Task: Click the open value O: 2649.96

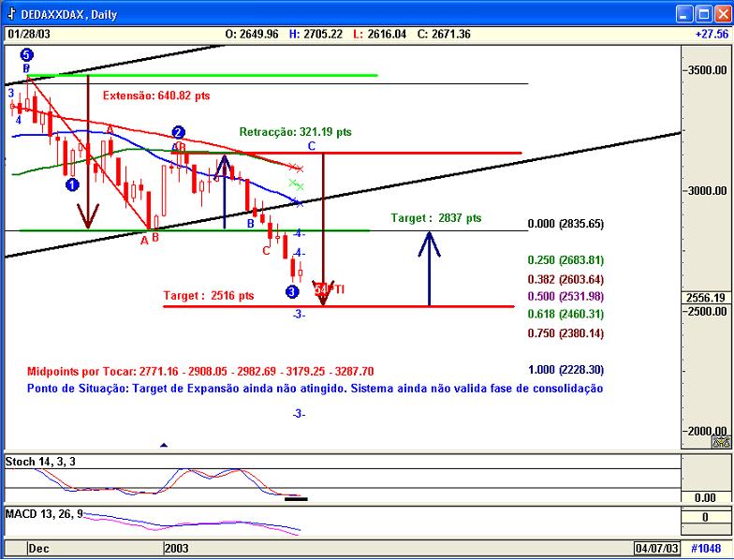Action: [252, 34]
